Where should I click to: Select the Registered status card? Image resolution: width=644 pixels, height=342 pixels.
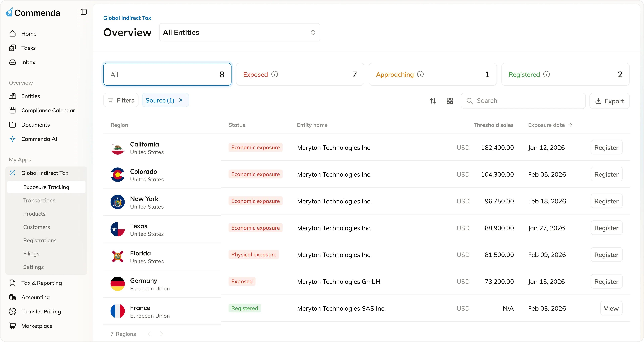[x=566, y=74]
